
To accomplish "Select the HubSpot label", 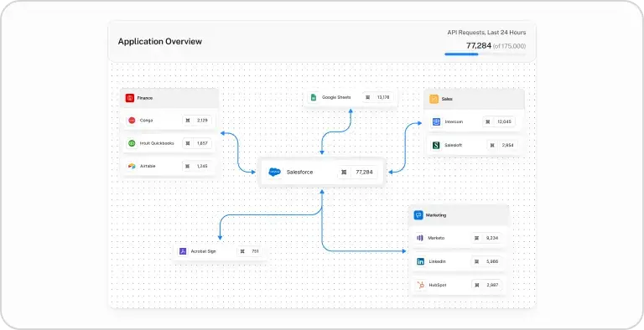I will tap(438, 285).
